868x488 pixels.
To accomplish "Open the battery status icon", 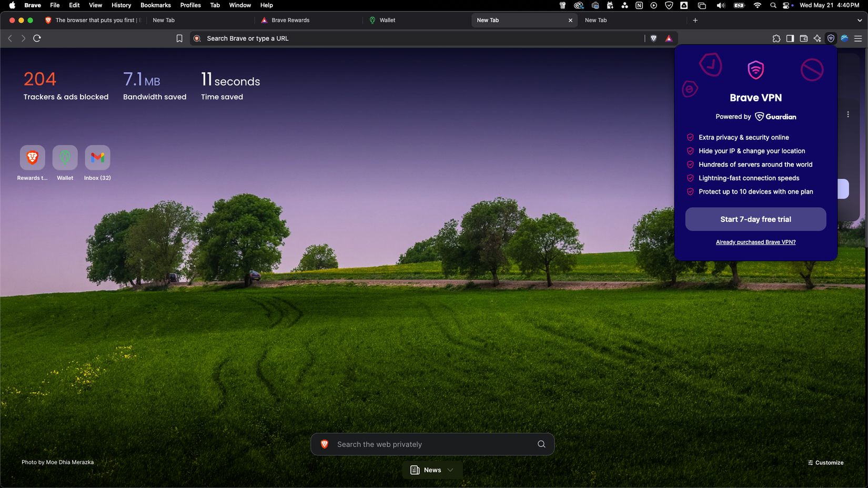I will 739,5.
